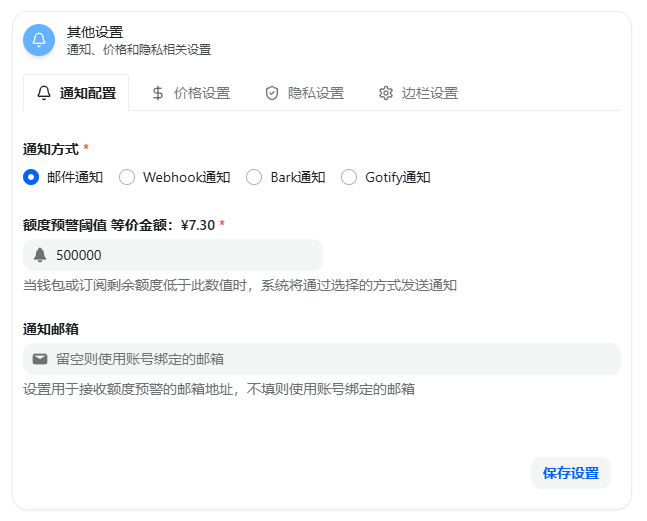Viewport: 647px width, 521px height.
Task: Click the shield icon for 隐私设置
Action: [271, 93]
